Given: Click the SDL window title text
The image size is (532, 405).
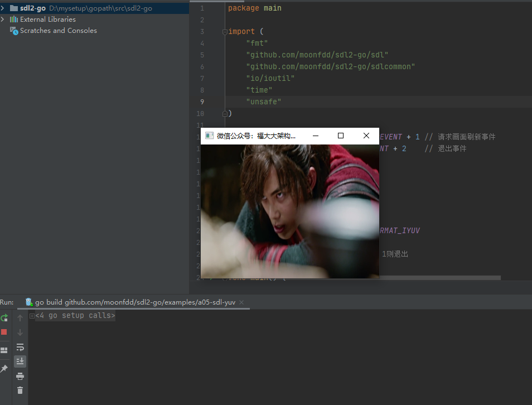Looking at the screenshot, I should click(256, 136).
